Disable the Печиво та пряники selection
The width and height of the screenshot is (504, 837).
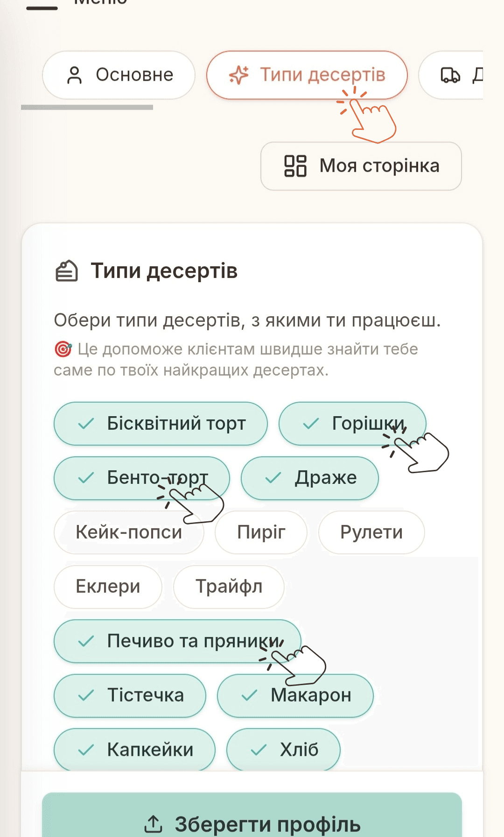click(177, 642)
